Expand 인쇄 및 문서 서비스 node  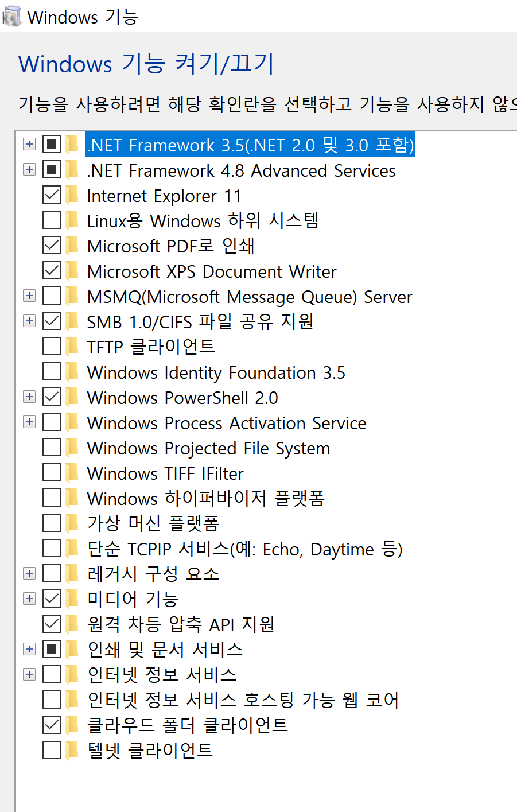tap(29, 649)
